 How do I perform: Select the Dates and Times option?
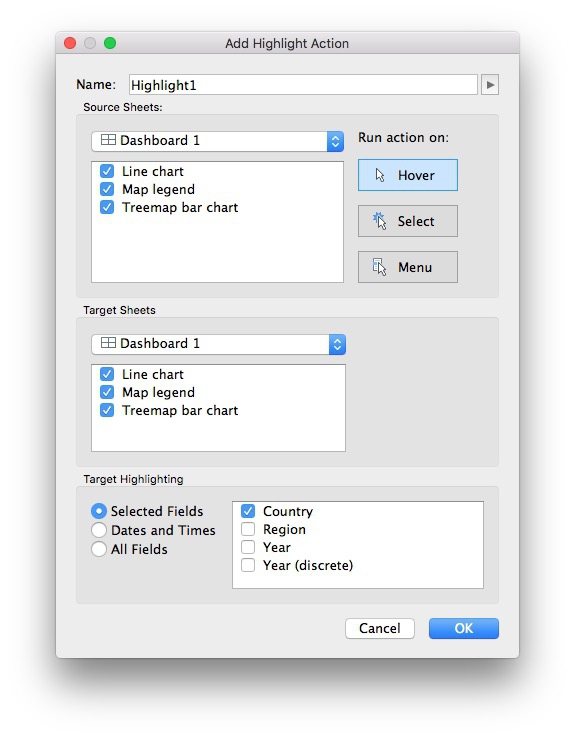pyautogui.click(x=99, y=530)
